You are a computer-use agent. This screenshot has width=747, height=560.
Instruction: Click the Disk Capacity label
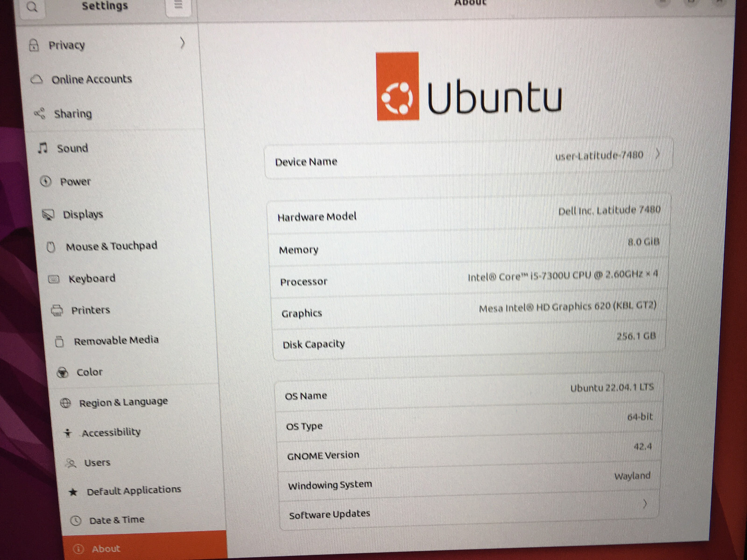[x=314, y=344]
